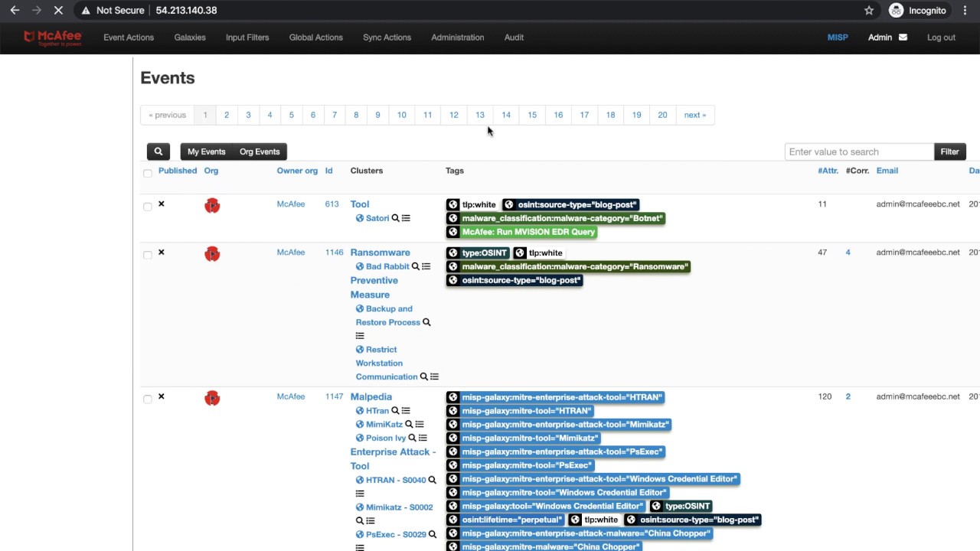Click the HTran cluster search icon
Screen dimensions: 980x551
tap(396, 411)
